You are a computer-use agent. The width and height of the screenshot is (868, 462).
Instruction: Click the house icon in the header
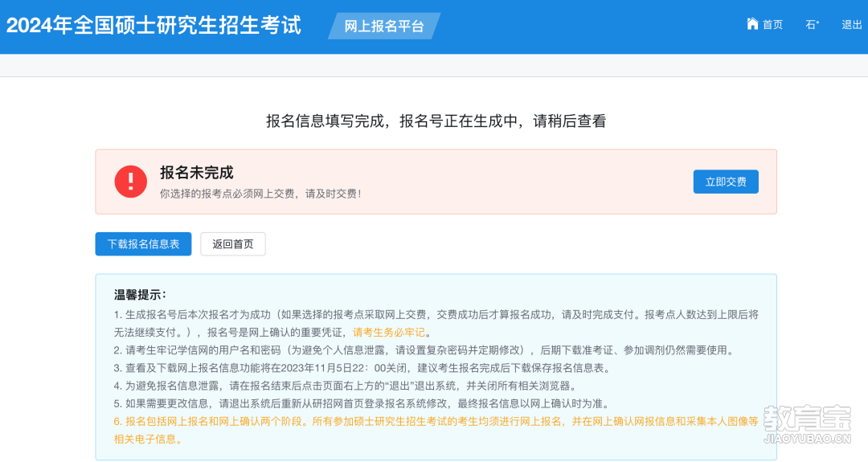pyautogui.click(x=752, y=24)
